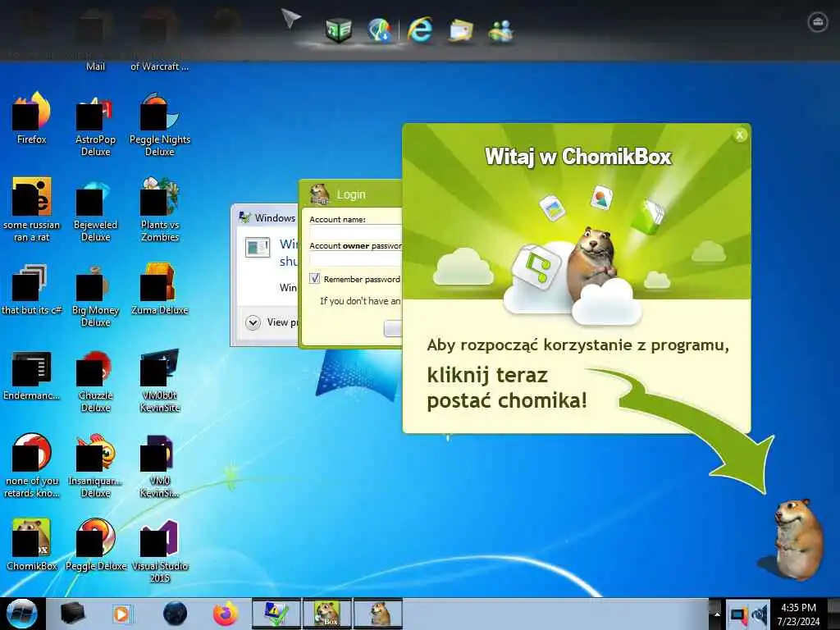The height and width of the screenshot is (630, 840).
Task: Switch to ChomikBox taskbar button
Action: [x=327, y=614]
